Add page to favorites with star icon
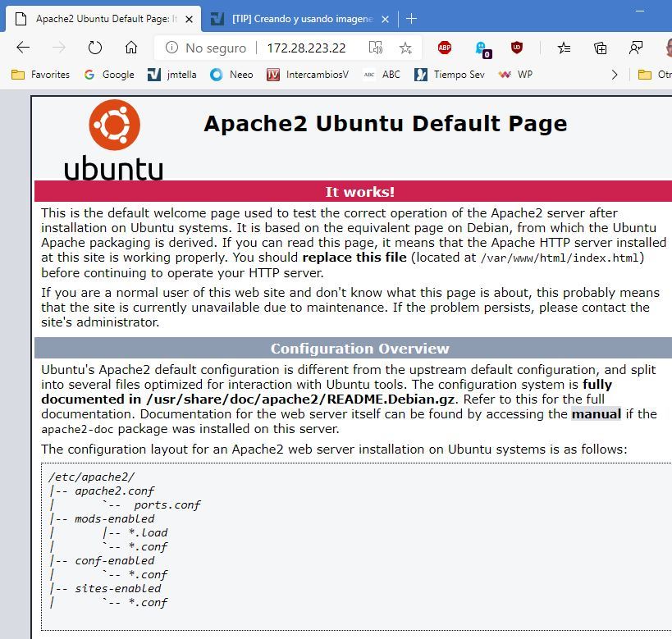672x639 pixels. tap(405, 48)
